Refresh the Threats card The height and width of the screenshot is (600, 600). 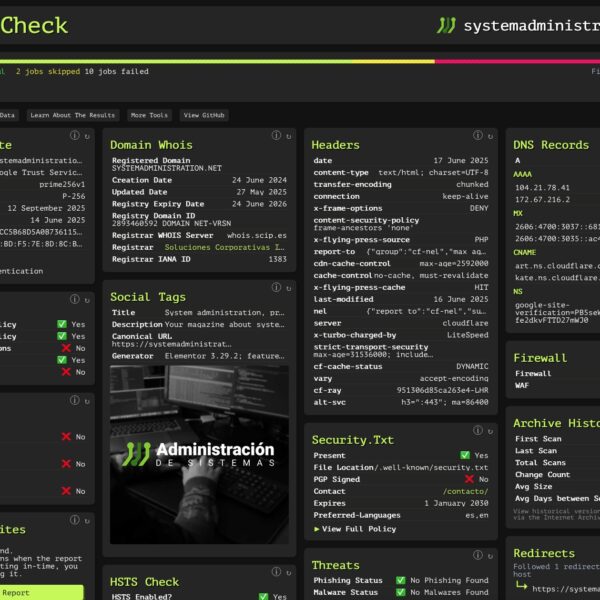(x=490, y=556)
